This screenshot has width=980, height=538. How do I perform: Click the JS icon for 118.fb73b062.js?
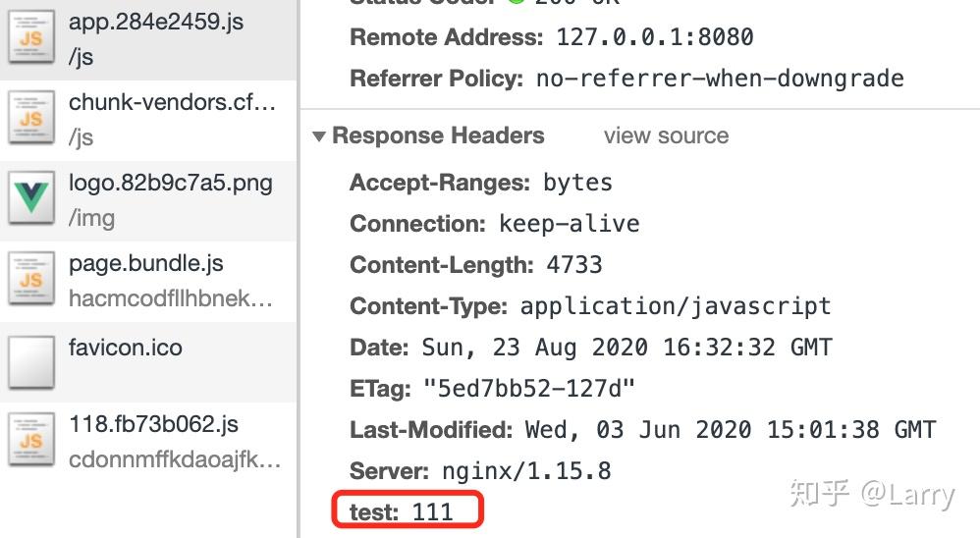31,441
